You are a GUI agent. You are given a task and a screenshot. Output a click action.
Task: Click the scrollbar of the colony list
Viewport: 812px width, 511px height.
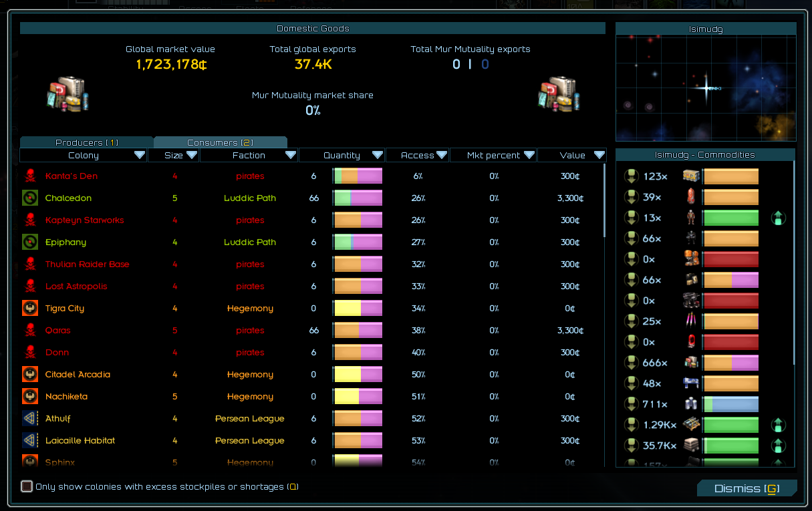point(603,200)
